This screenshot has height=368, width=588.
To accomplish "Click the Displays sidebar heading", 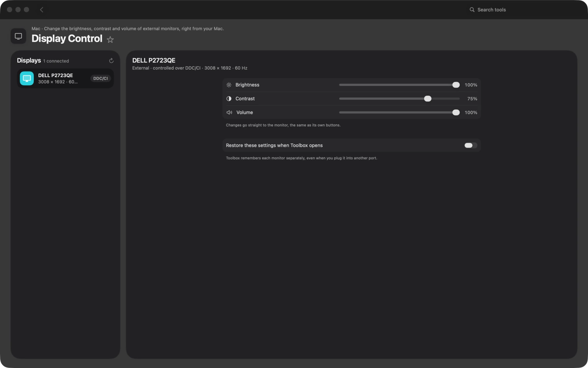I will point(29,60).
